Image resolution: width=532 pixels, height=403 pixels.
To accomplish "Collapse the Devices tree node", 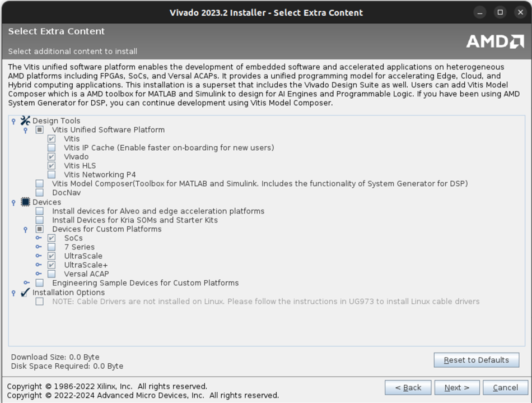I will click(x=13, y=202).
